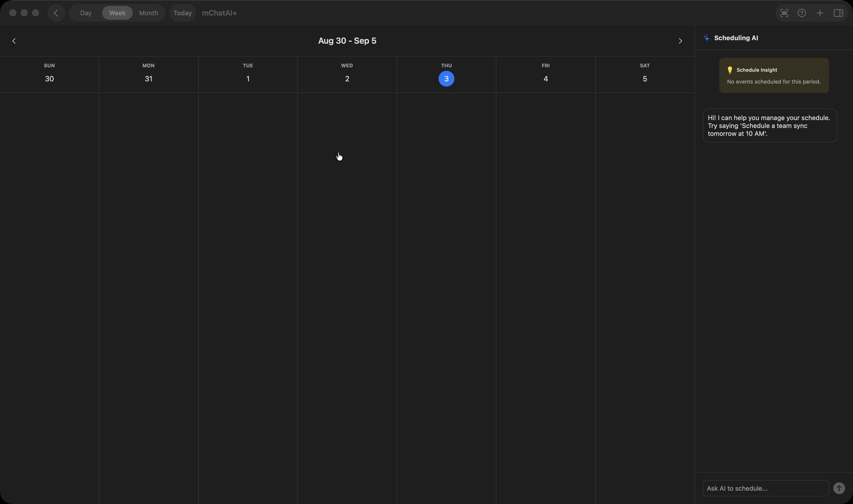The width and height of the screenshot is (853, 504).
Task: Click the AI greeting message bubble
Action: (x=770, y=126)
